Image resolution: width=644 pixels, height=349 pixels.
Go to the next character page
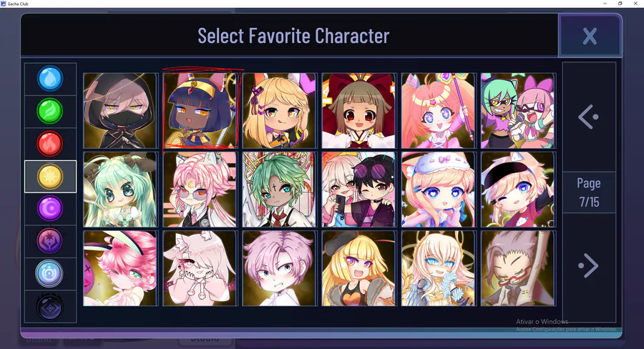589,265
